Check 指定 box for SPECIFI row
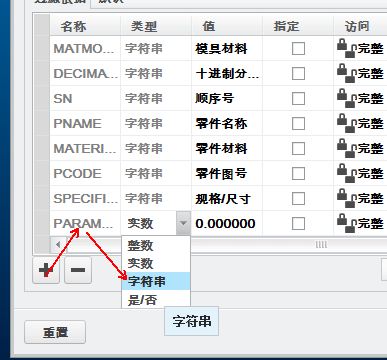The height and width of the screenshot is (360, 387). point(298,199)
